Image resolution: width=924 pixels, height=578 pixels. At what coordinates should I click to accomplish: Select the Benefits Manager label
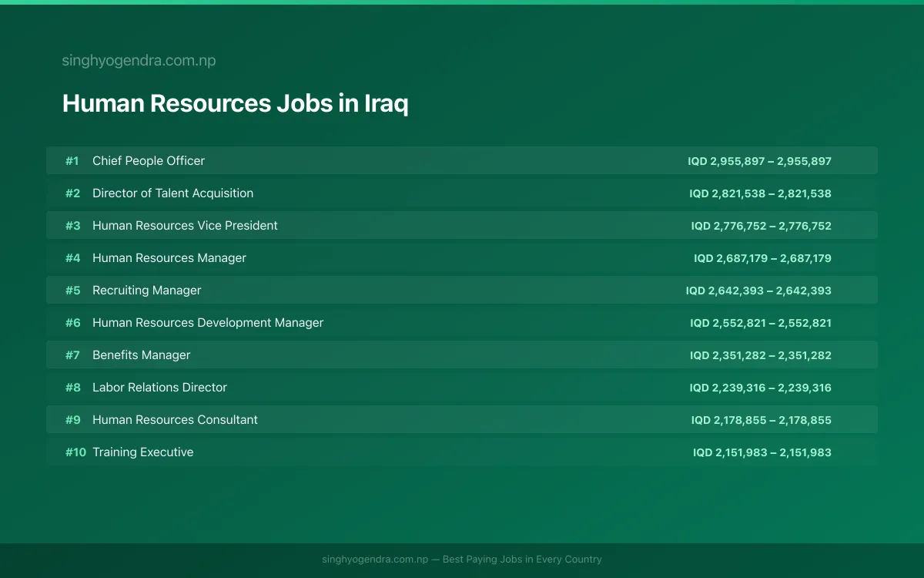click(x=141, y=355)
